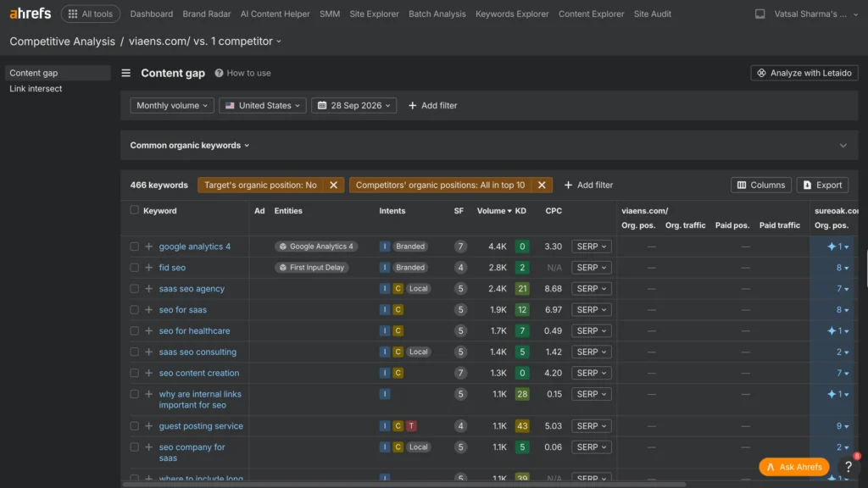Open the How to use help
Viewport: 868px width, 488px height.
point(242,73)
